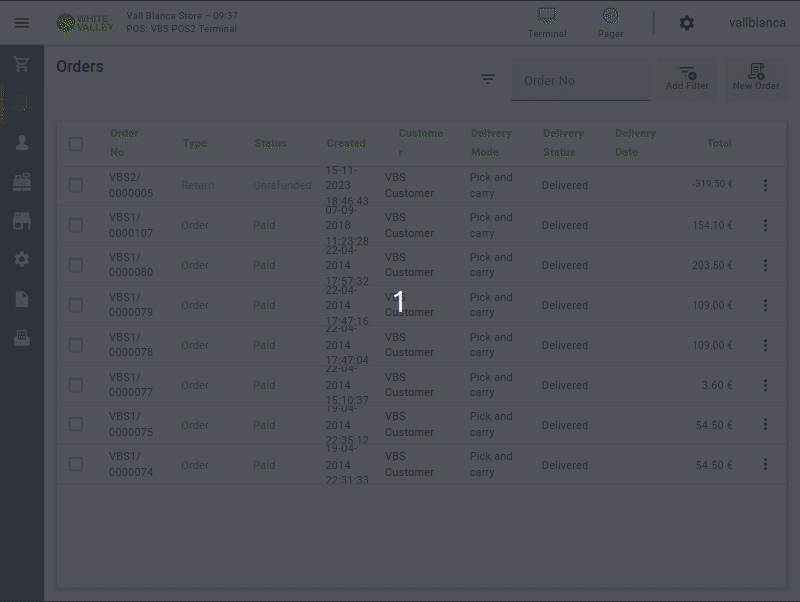Screen dimensions: 800x602
Task: Sort by the Total column header
Action: tap(719, 143)
